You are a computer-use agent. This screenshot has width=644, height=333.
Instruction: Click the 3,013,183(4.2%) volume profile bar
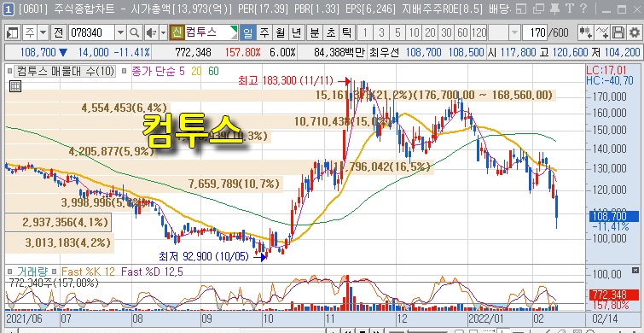60,242
